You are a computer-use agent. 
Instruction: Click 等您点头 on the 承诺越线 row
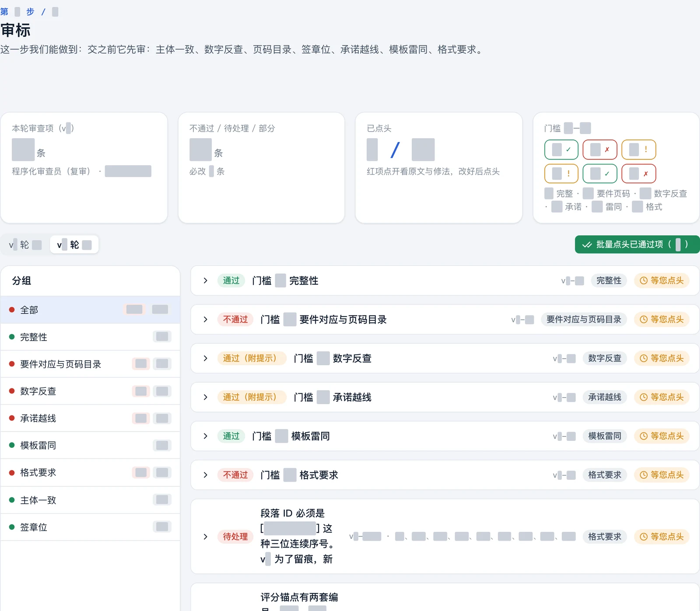pyautogui.click(x=661, y=398)
